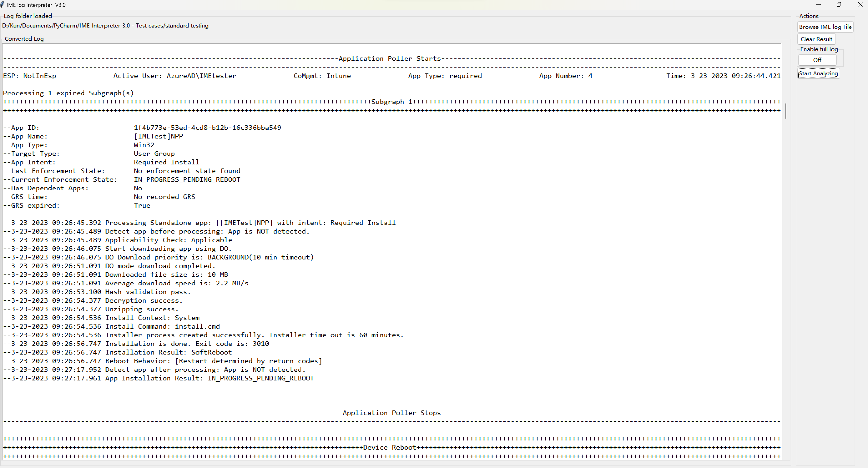
Task: Click the feather app icon in the title bar
Action: coord(2,5)
